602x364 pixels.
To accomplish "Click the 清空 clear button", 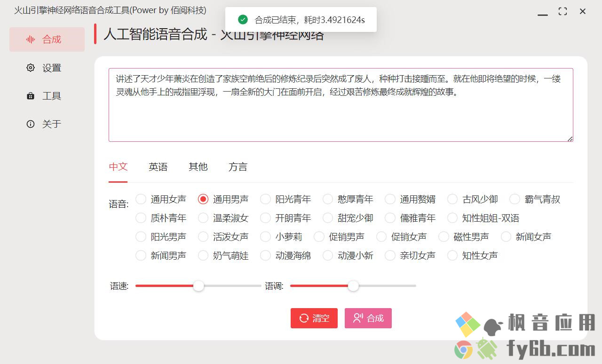I will click(314, 318).
